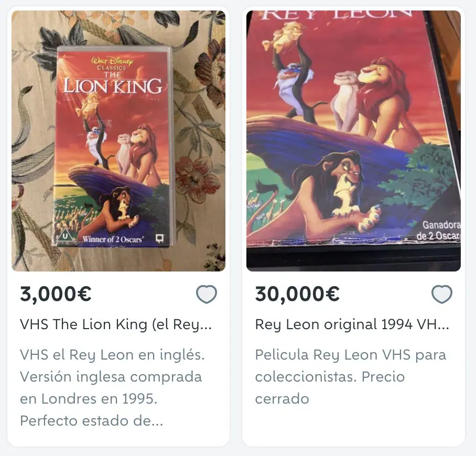Open the Spanish Rey Leon VHS photo
This screenshot has height=456, width=476.
(x=353, y=141)
